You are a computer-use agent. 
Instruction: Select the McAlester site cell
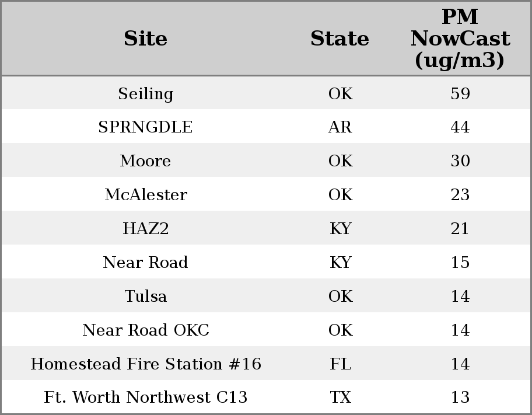[145, 195]
